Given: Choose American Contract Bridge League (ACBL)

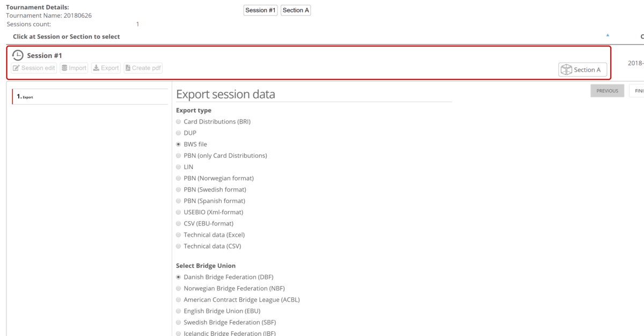Looking at the screenshot, I should click(x=179, y=300).
